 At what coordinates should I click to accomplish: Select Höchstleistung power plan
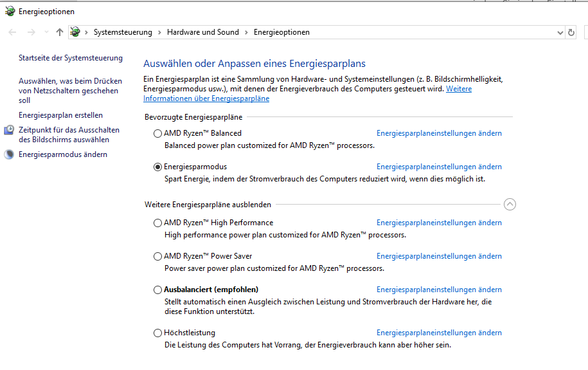coord(157,333)
